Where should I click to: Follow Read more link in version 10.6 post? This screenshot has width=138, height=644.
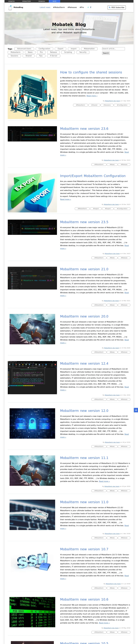click(104, 623)
